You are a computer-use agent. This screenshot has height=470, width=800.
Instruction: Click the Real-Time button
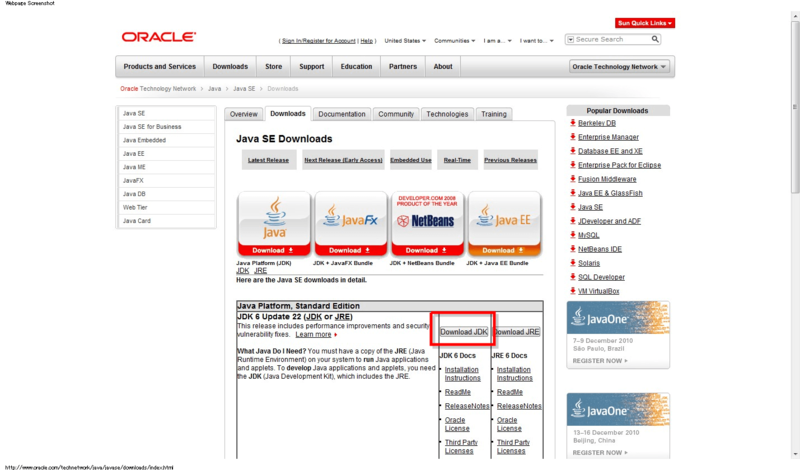457,160
